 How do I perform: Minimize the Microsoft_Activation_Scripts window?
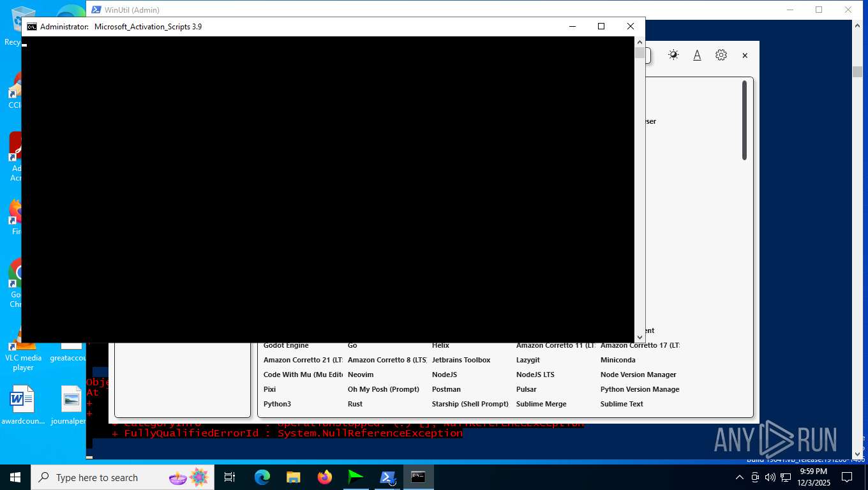point(572,26)
